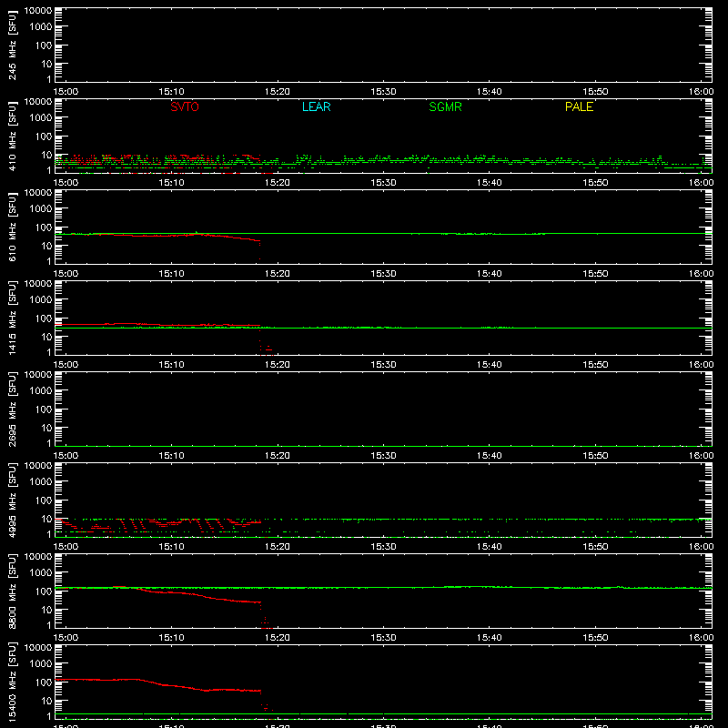Click 15:30 time label under 245 MHz plot
The width and height of the screenshot is (728, 728).
383,92
